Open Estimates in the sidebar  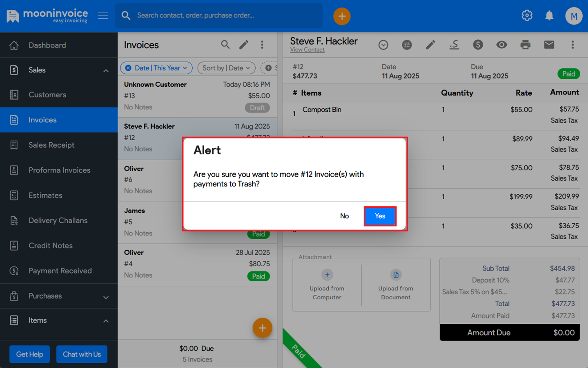[45, 195]
